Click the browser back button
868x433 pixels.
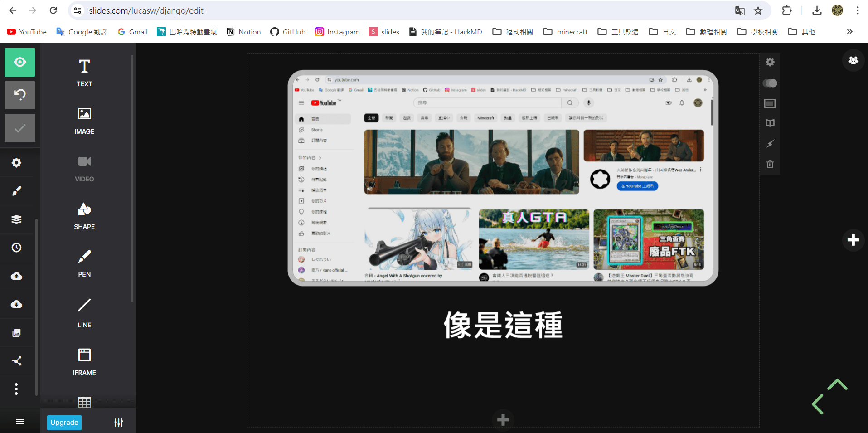coord(13,10)
